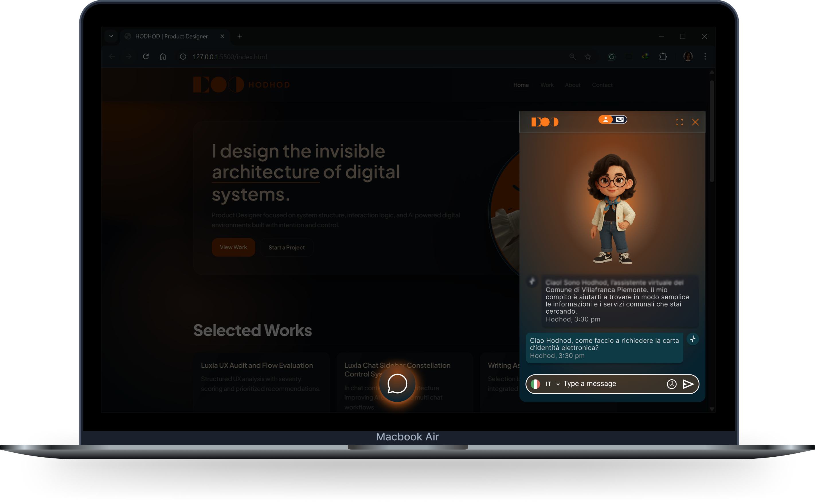Screen dimensions: 815x504
Task: Click 'Ciao Hodhod, come faccio' message
Action: coord(604,348)
